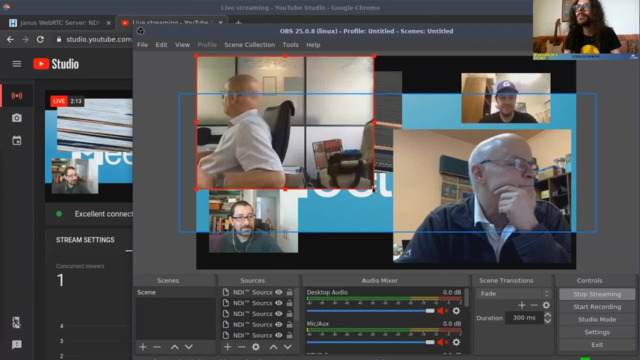Adjust the Desktop Audio volume slider
Screen dimensions: 640x360
[x=371, y=311]
